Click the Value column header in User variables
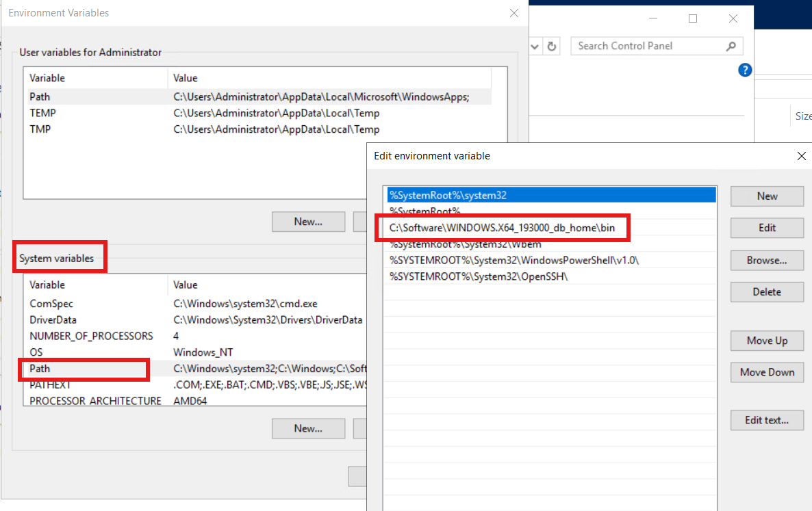This screenshot has width=812, height=511. [x=329, y=78]
